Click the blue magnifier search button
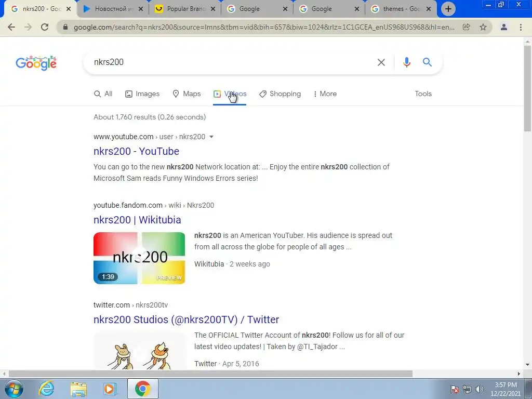This screenshot has width=532, height=399. [x=427, y=62]
